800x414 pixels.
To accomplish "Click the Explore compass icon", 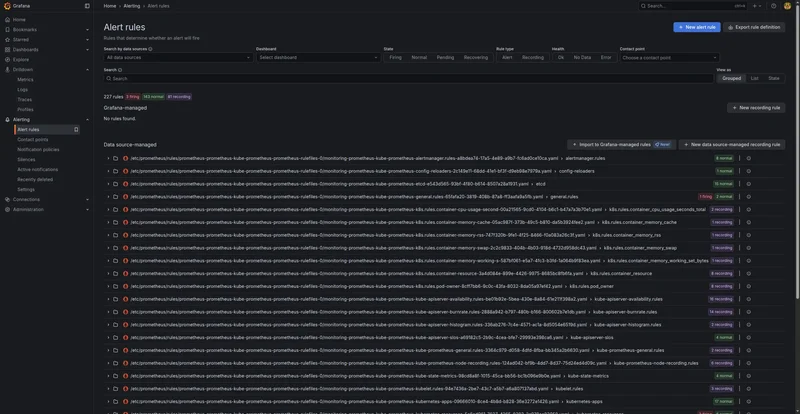I will pos(7,60).
